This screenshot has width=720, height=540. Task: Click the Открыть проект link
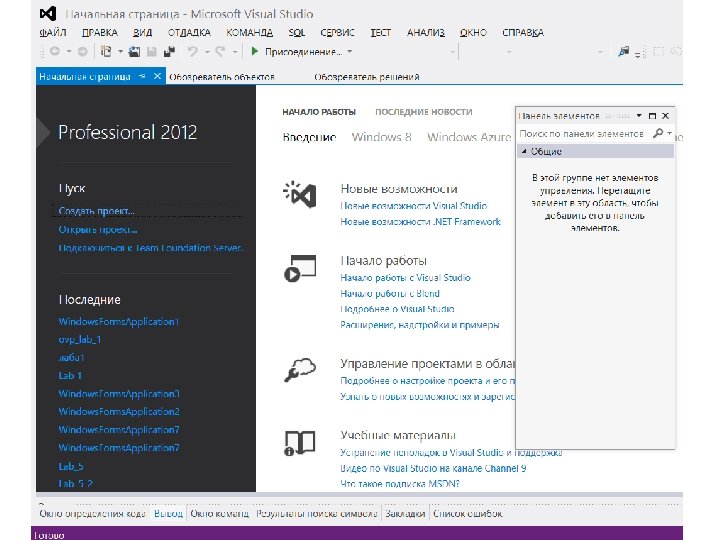pos(98,229)
